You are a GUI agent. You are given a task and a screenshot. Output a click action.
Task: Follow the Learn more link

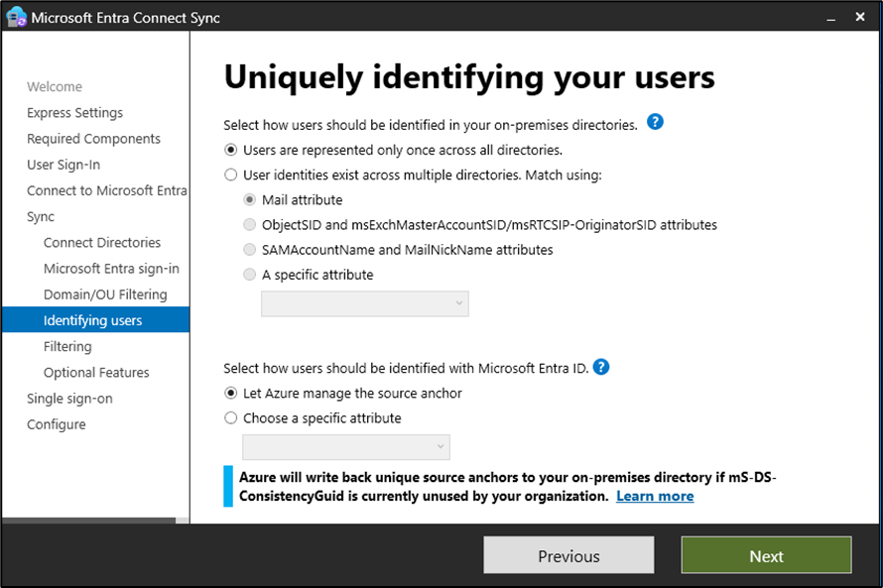(655, 496)
